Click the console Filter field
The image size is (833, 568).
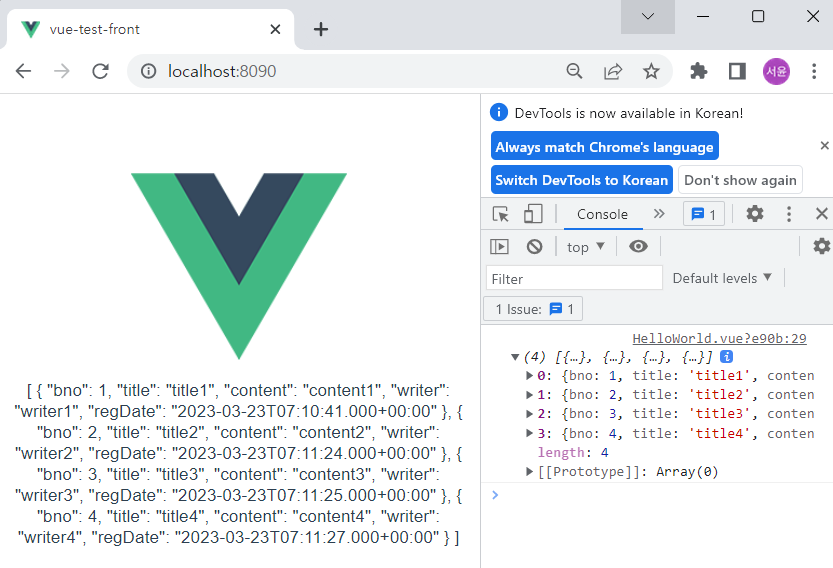pyautogui.click(x=574, y=278)
